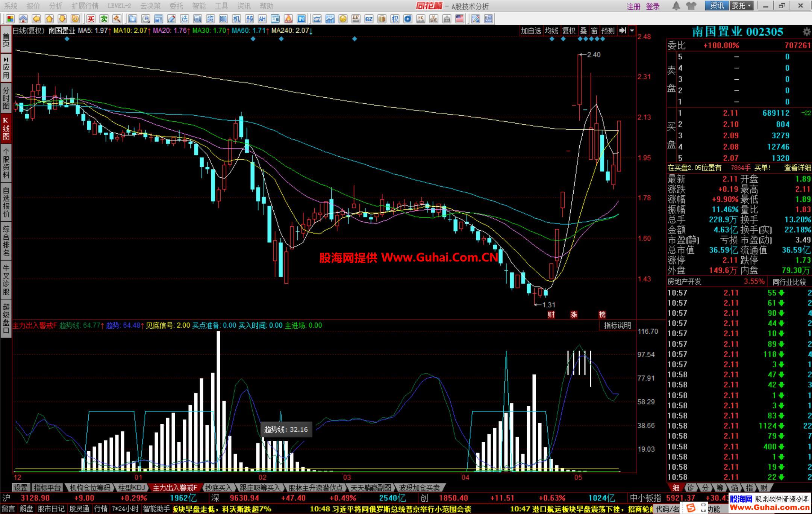Click the 指标说明 button

617,325
